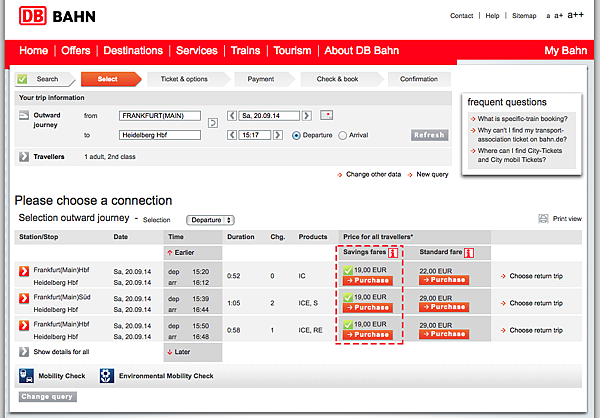Select the Departure radio button

296,136
